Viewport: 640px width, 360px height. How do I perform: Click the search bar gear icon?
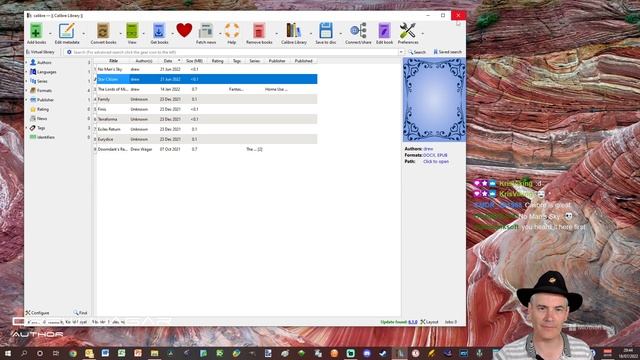(69, 52)
